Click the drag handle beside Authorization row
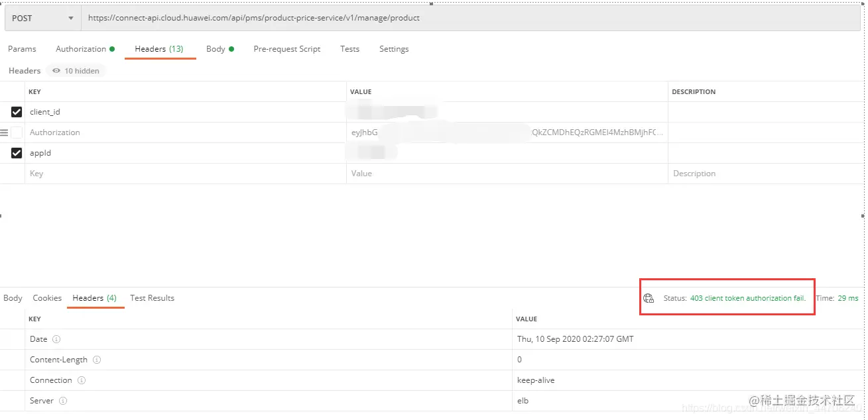868x420 pixels. point(4,132)
